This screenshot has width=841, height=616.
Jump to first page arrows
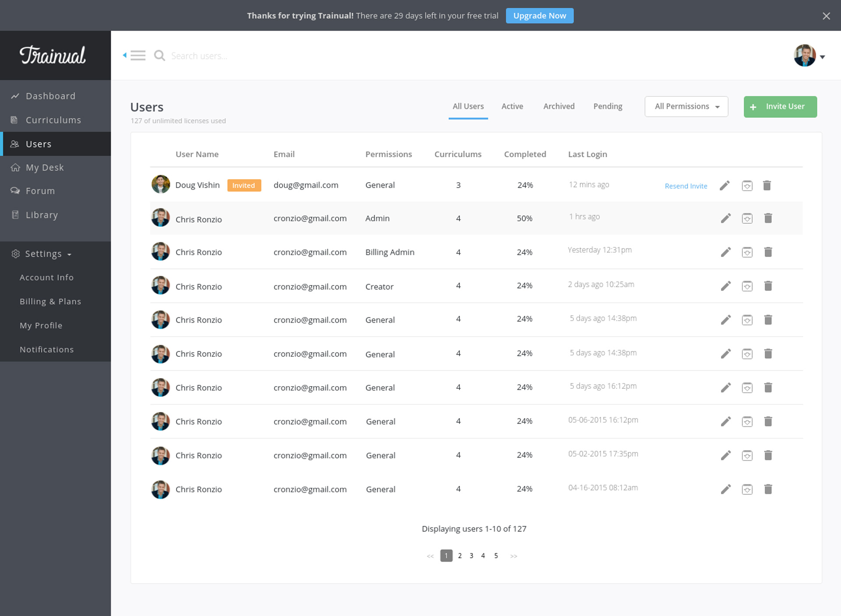point(430,556)
